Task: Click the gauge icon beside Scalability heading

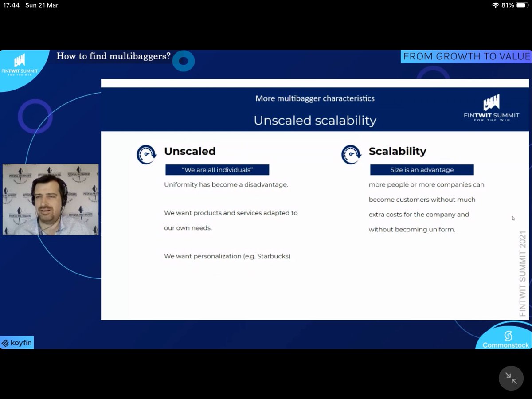Action: 351,155
